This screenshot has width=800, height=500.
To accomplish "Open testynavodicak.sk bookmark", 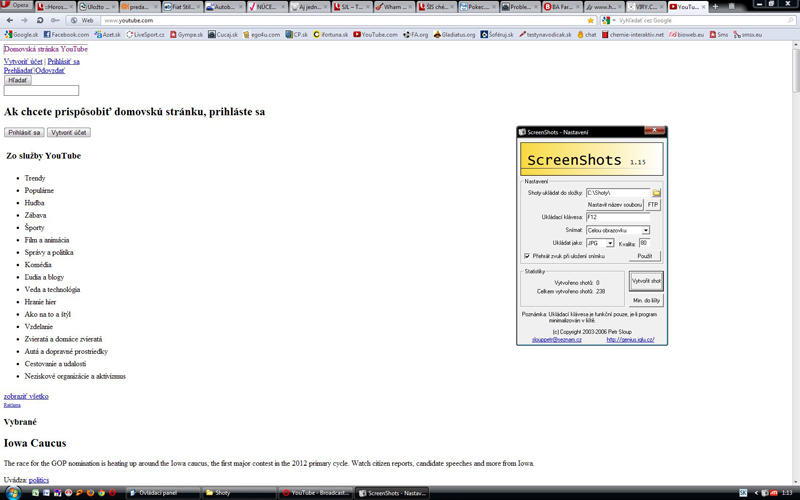I will [545, 35].
